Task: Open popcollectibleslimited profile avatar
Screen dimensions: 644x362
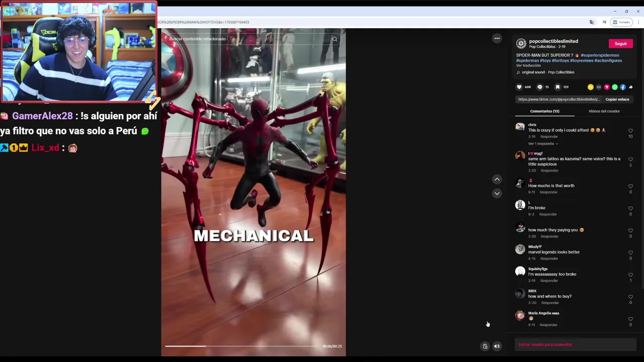Action: click(x=521, y=44)
